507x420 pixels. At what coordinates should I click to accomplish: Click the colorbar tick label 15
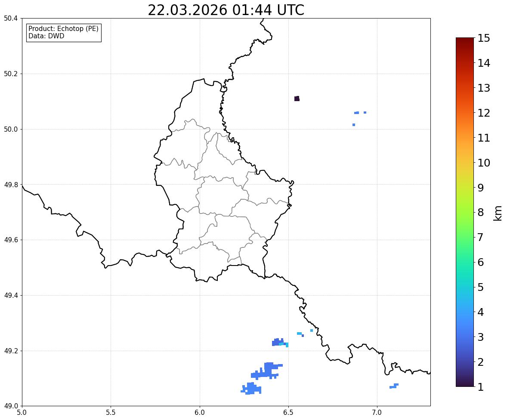coord(484,38)
